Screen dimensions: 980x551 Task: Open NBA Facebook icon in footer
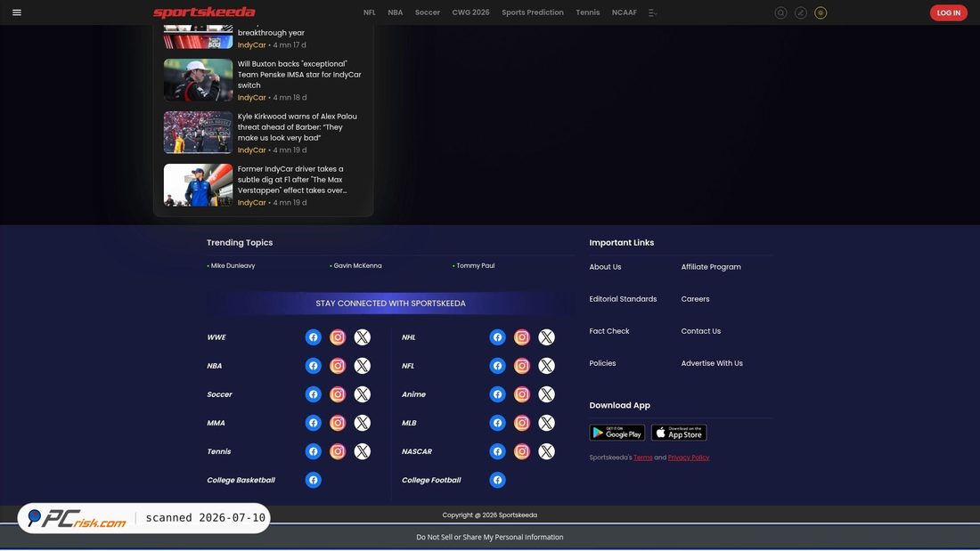tap(313, 366)
